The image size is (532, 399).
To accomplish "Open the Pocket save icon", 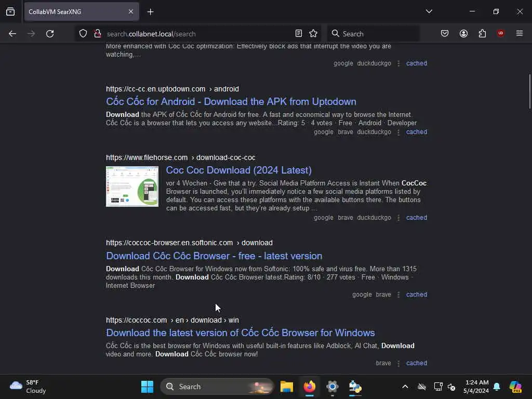I will coord(445,33).
